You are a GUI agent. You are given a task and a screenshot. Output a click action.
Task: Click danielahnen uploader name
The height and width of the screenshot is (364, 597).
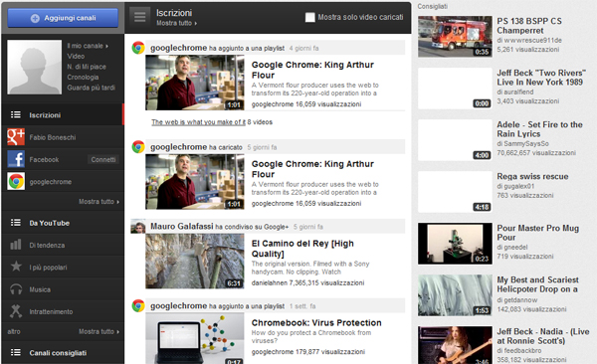(x=270, y=282)
